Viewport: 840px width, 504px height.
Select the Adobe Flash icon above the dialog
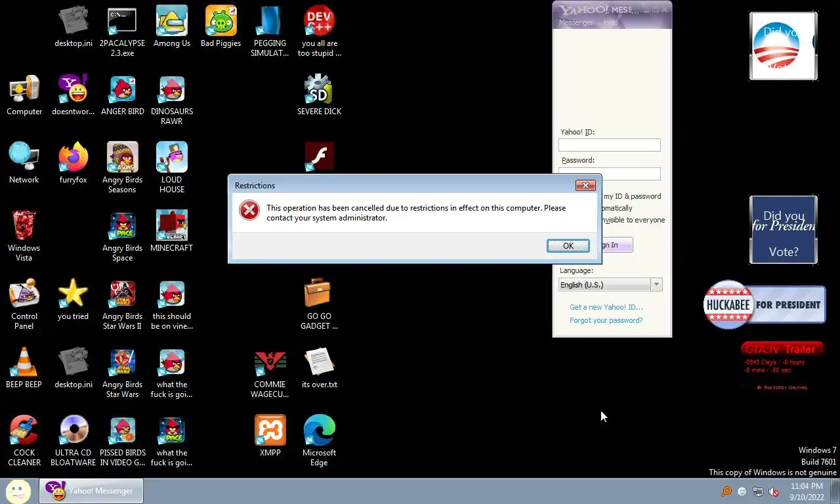(320, 157)
